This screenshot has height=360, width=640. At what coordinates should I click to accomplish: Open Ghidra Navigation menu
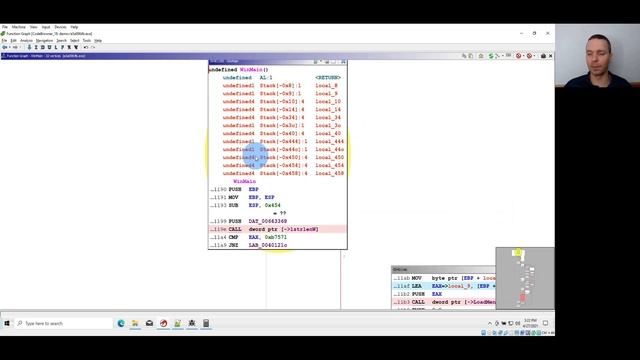point(44,41)
